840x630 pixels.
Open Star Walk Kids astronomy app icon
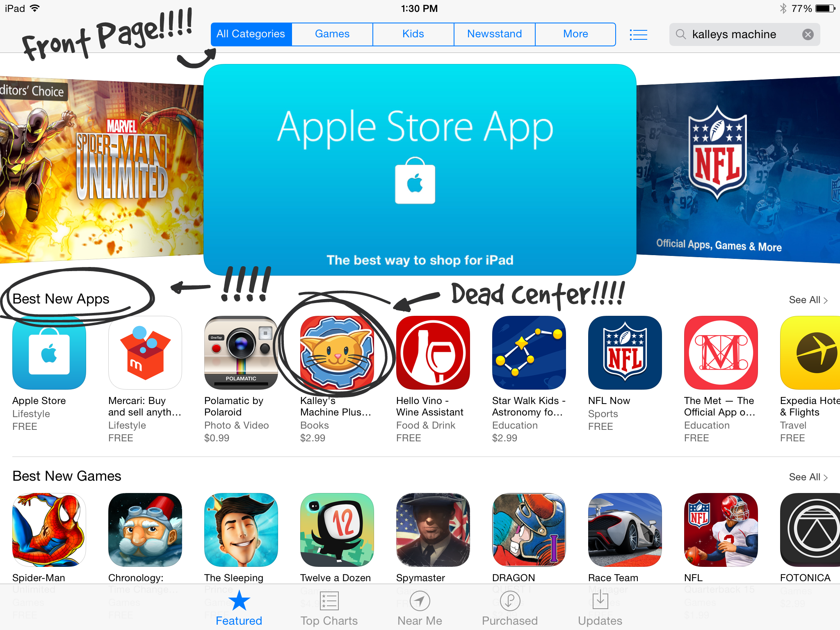529,353
